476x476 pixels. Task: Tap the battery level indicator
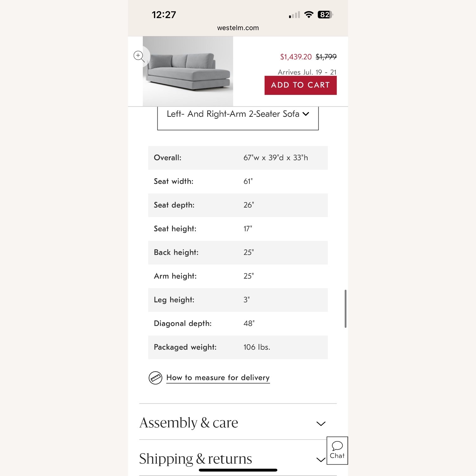[325, 15]
